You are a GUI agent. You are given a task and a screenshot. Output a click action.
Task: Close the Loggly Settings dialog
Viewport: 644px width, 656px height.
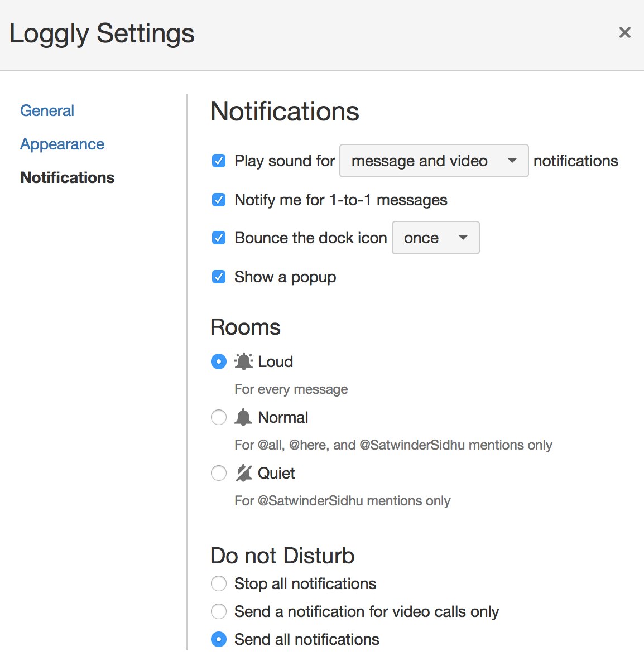pos(624,33)
